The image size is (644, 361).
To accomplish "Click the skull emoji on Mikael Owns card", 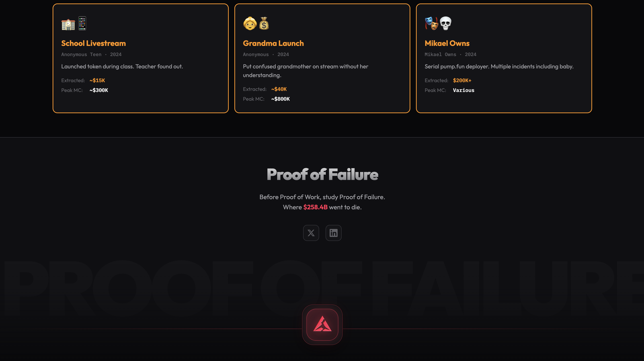I will tap(446, 23).
